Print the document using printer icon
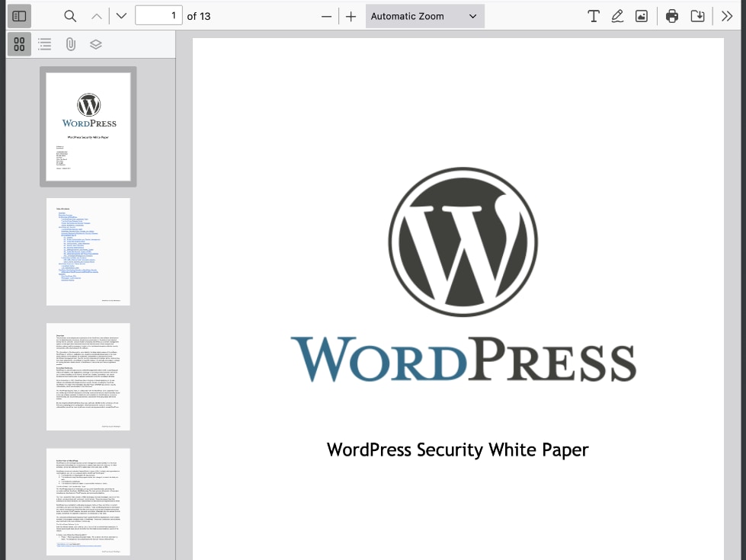 tap(672, 16)
